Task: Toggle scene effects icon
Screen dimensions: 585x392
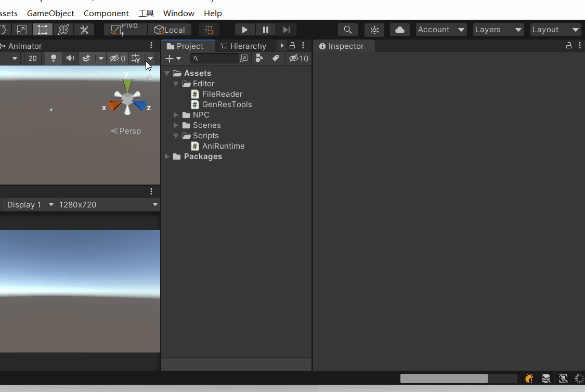Action: tap(86, 59)
